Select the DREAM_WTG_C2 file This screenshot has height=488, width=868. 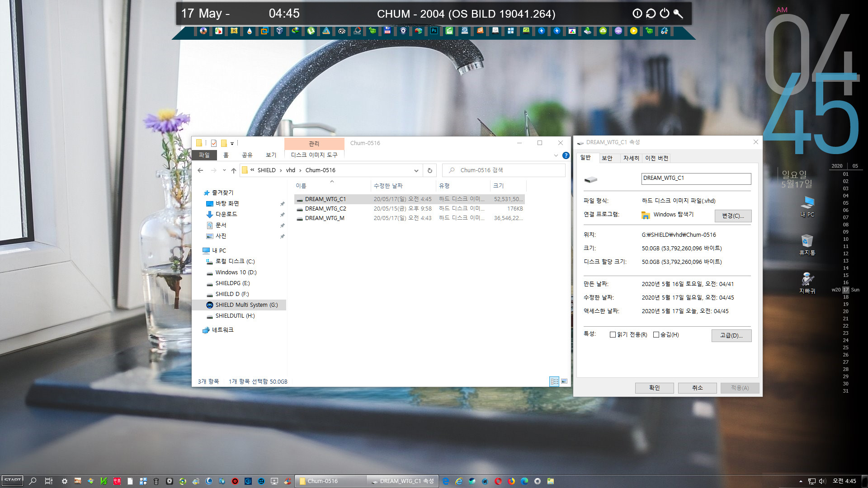tap(409, 209)
